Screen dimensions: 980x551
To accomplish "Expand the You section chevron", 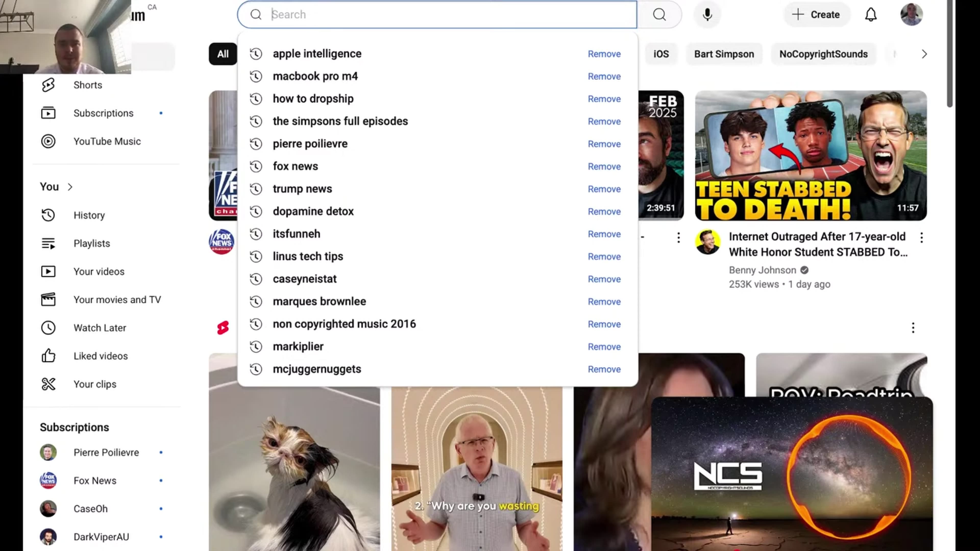I will [x=70, y=187].
